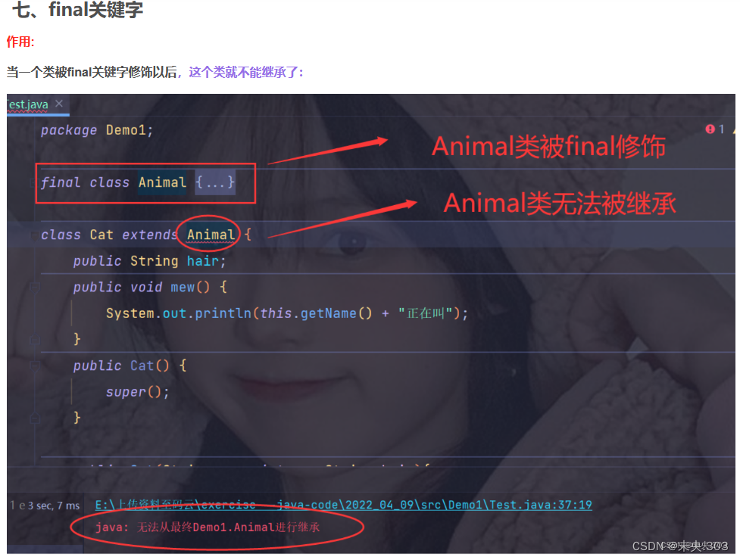Collapse the Cat class using gutter fold marker
The height and width of the screenshot is (560, 740).
34,235
